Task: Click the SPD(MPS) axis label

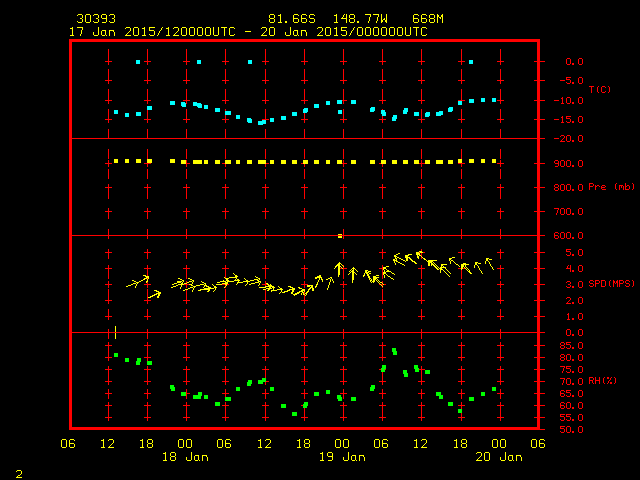Action: [611, 284]
